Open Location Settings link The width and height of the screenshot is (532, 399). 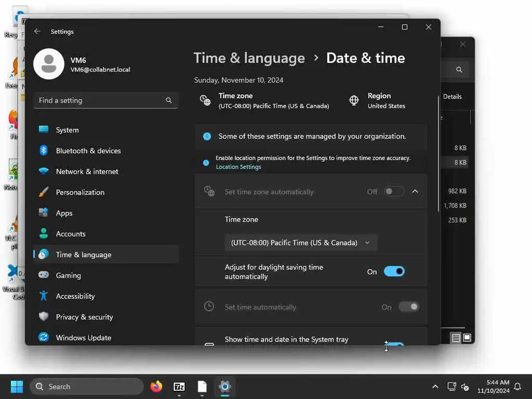click(x=238, y=167)
